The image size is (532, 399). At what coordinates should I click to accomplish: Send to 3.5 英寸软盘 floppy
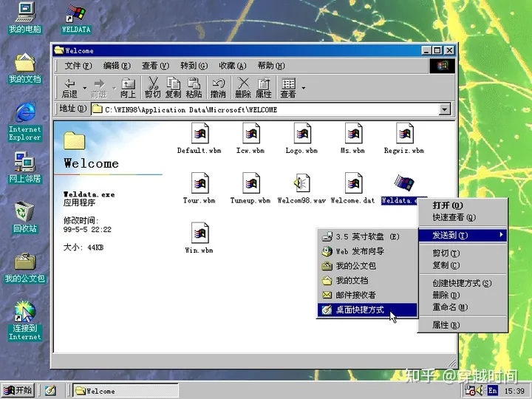click(x=367, y=236)
